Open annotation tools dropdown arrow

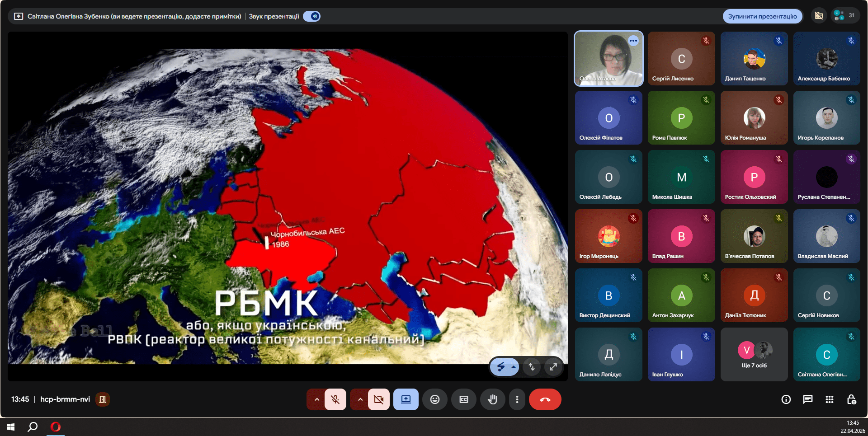click(514, 367)
